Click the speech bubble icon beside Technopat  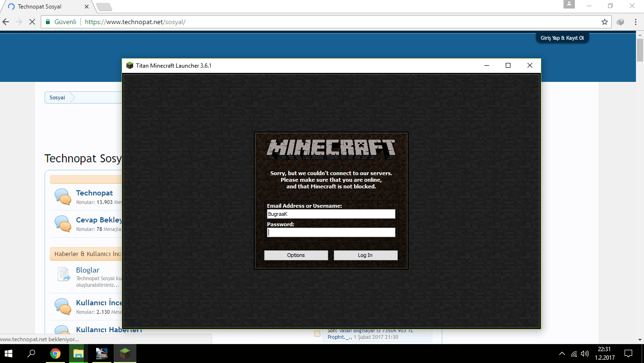point(63,196)
